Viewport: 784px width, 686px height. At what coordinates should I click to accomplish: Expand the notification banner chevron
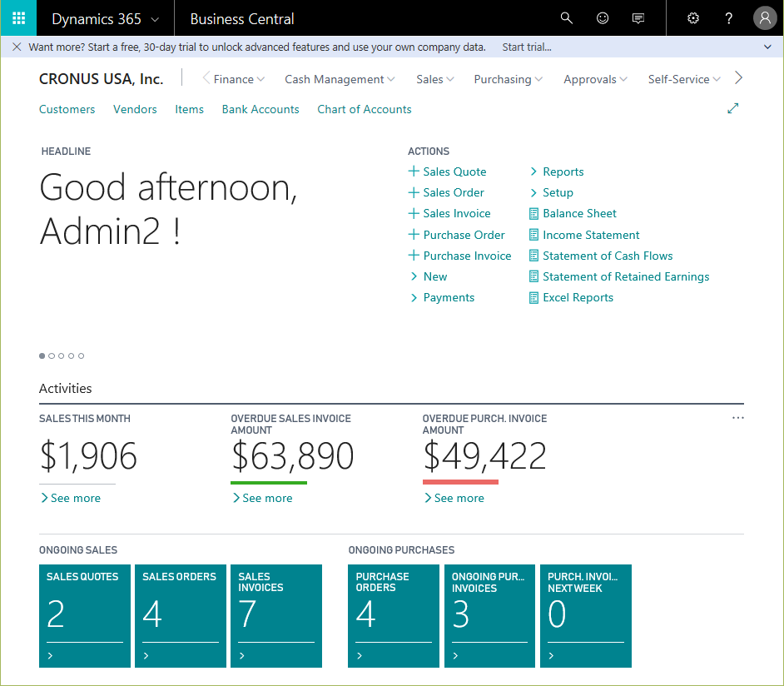767,47
